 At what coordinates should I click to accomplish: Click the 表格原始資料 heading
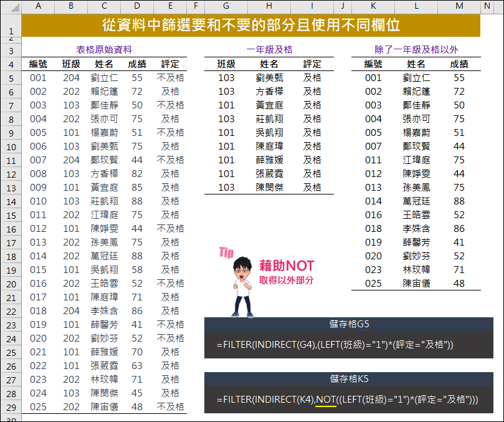104,49
